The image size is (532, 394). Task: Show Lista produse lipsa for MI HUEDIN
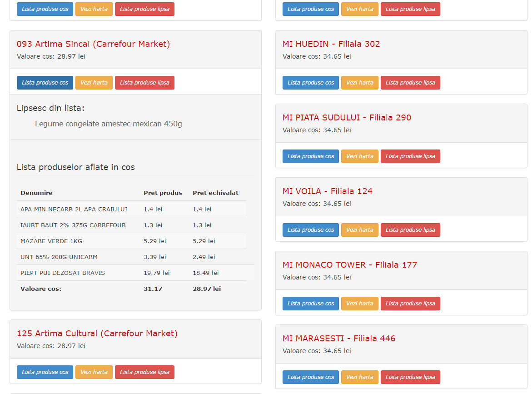click(x=410, y=82)
